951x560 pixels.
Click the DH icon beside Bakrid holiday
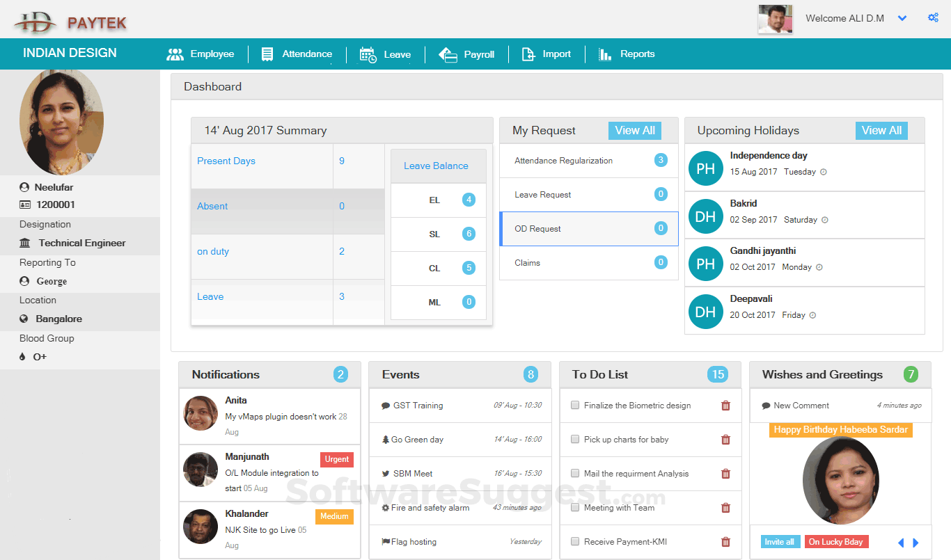(x=705, y=216)
